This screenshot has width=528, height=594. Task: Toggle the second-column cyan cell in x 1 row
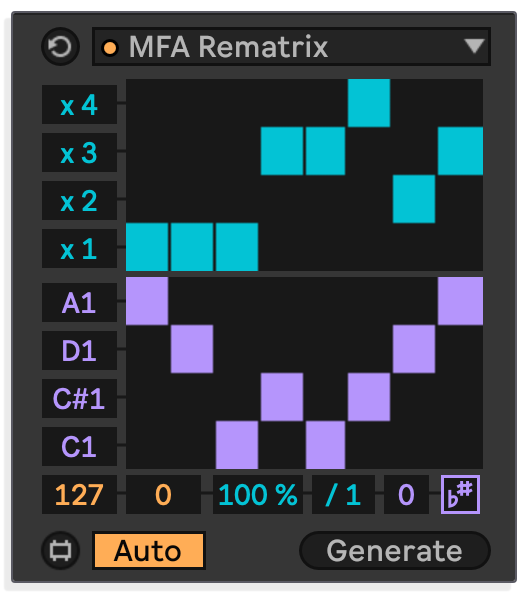tap(192, 247)
